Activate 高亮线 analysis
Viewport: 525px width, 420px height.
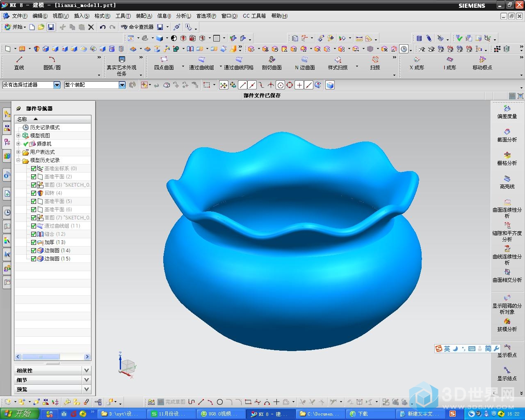pos(507,182)
